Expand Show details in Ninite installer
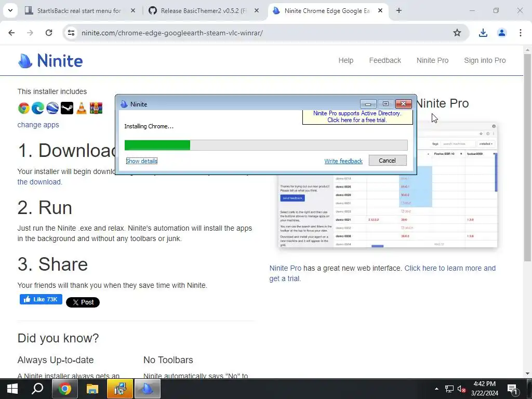 pyautogui.click(x=141, y=161)
